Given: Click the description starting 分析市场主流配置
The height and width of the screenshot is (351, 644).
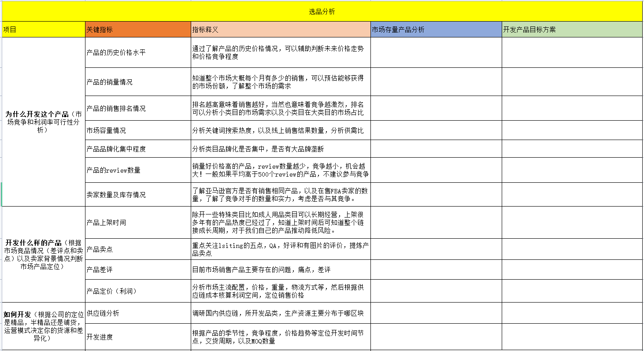Looking at the screenshot, I should [x=281, y=291].
